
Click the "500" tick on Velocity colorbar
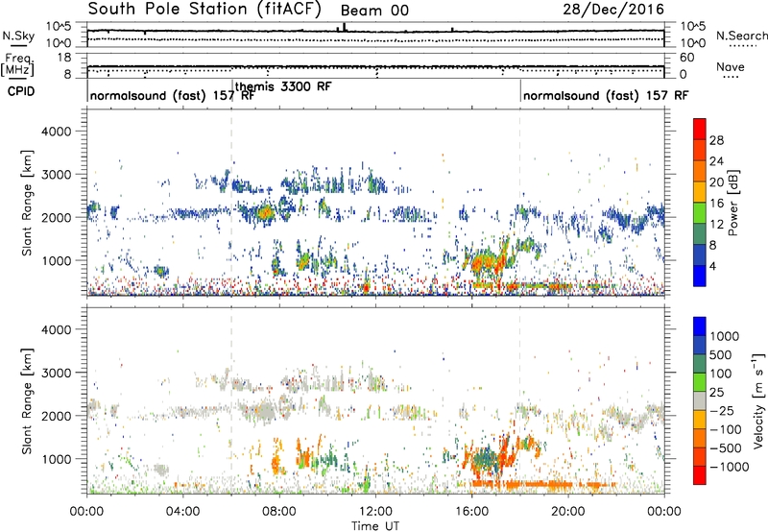721,354
